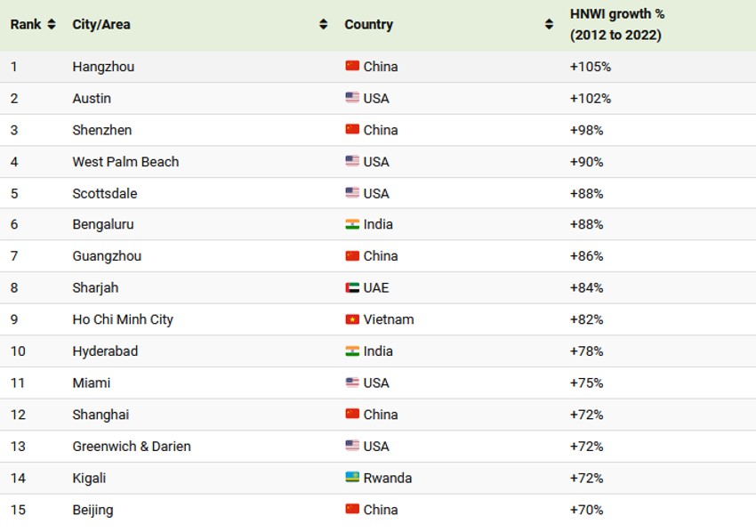Click the India flag icon in Hyderabad row
The image size is (756, 532).
pyautogui.click(x=352, y=351)
